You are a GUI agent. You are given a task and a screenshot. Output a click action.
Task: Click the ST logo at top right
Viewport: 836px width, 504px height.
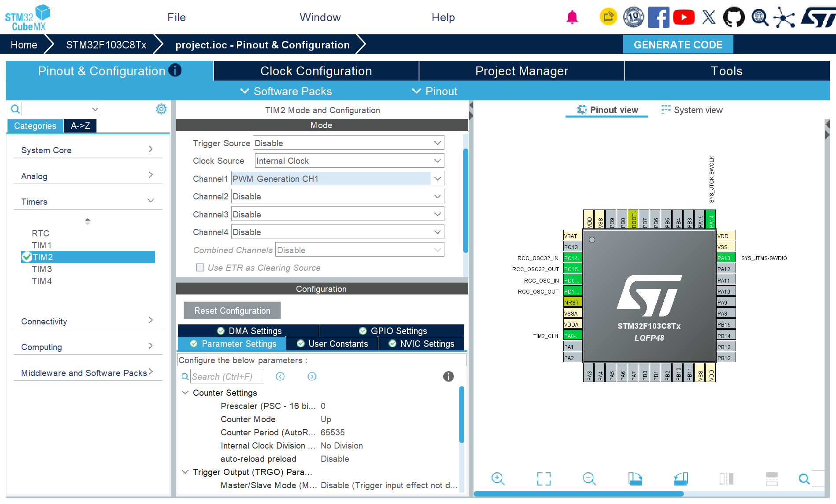pos(818,17)
